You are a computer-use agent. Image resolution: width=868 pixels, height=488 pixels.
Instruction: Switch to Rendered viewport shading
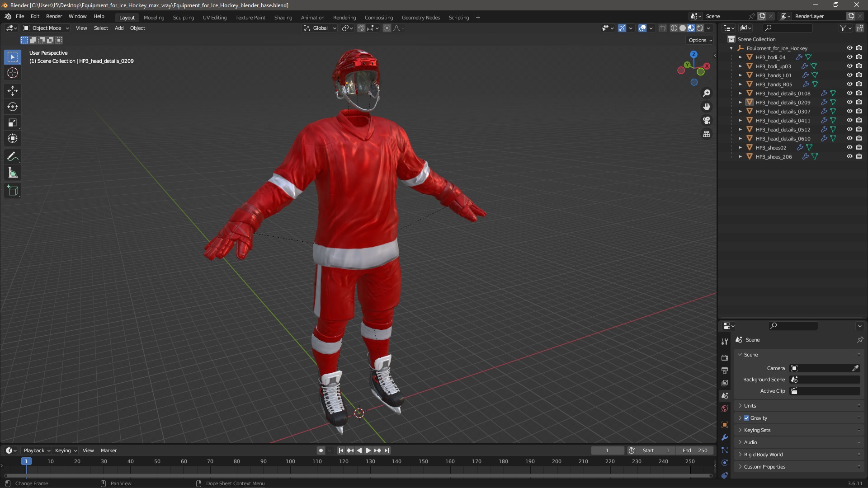click(x=700, y=28)
